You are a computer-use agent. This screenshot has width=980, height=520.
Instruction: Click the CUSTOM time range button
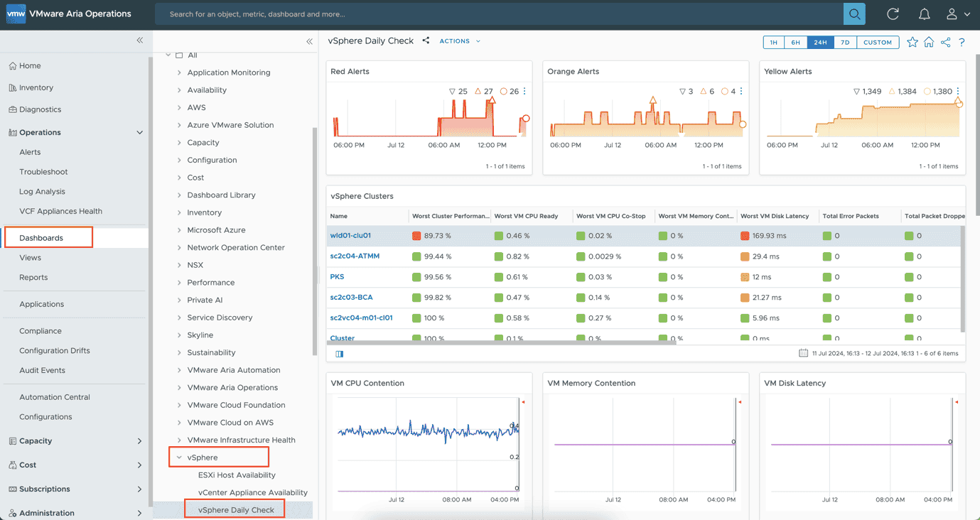[877, 43]
